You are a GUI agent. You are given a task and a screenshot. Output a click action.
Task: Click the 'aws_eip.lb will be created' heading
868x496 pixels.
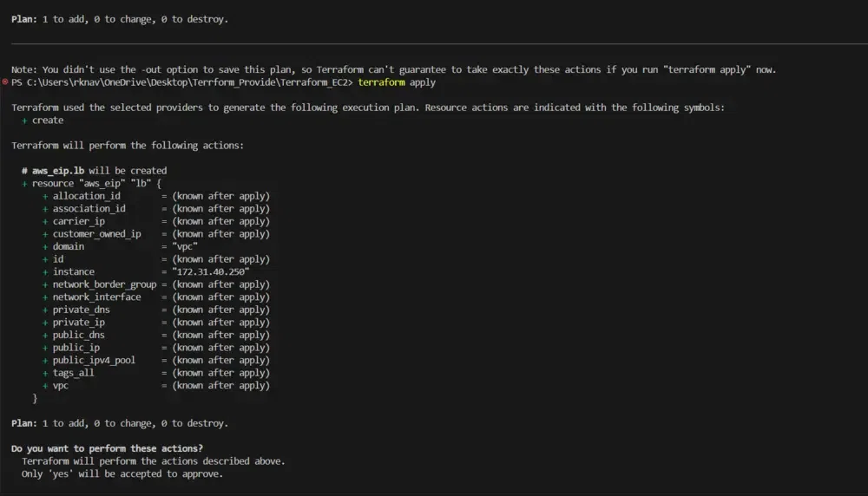tap(99, 171)
